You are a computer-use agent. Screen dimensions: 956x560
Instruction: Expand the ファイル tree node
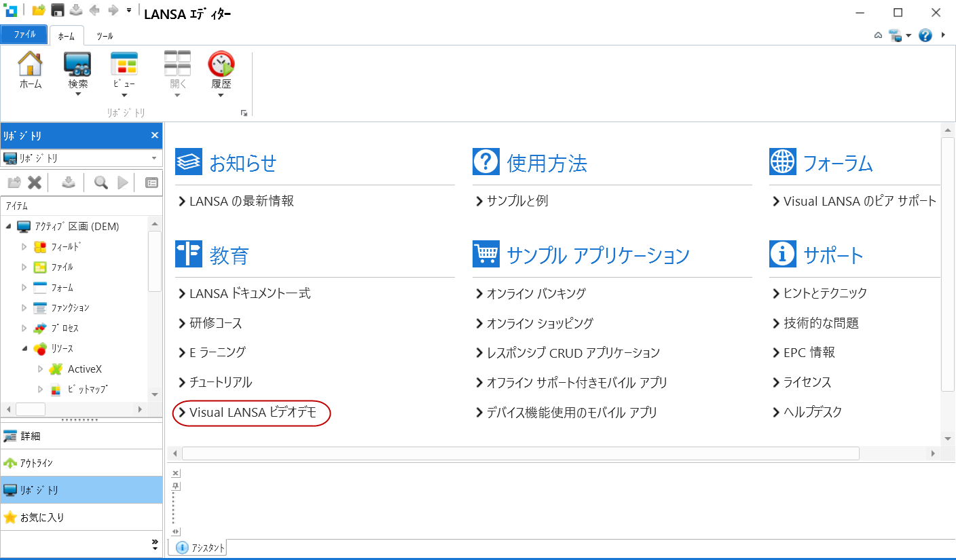pos(24,267)
